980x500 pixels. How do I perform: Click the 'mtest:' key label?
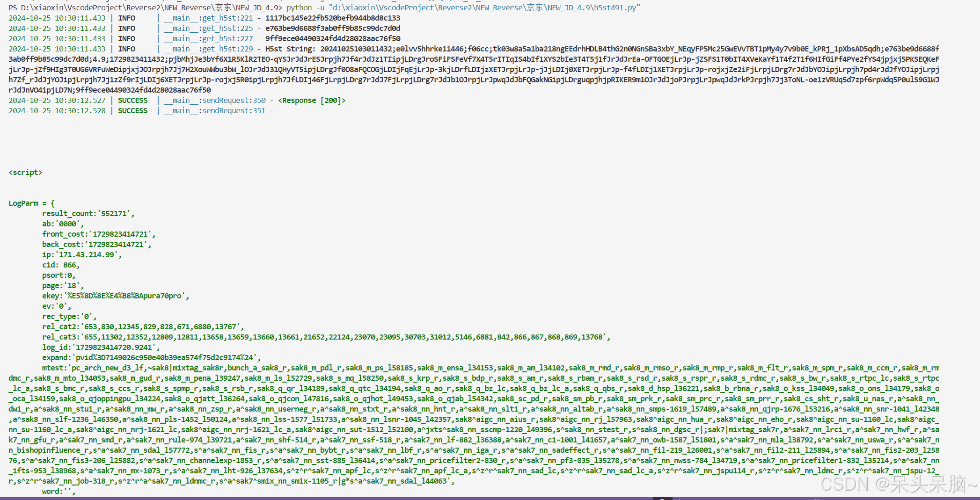coord(55,368)
